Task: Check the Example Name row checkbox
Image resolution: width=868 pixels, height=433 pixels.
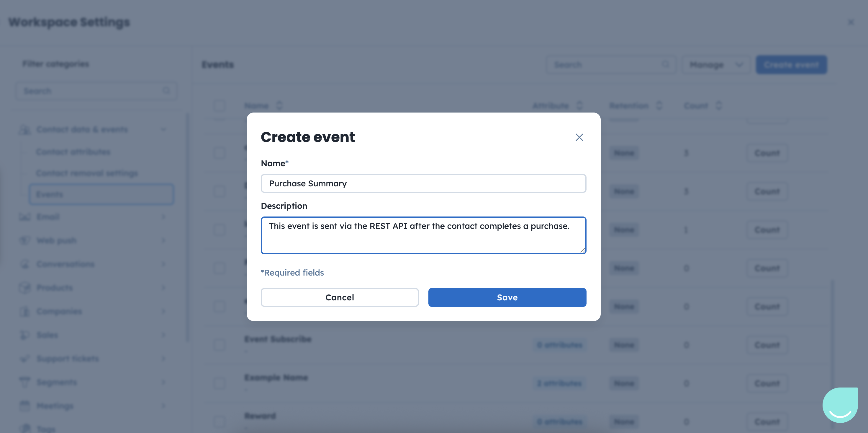Action: click(x=219, y=383)
